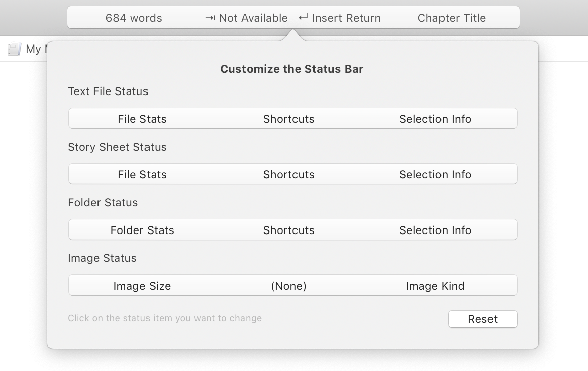
Task: Change Selection Info under Folder Status
Action: 435,230
